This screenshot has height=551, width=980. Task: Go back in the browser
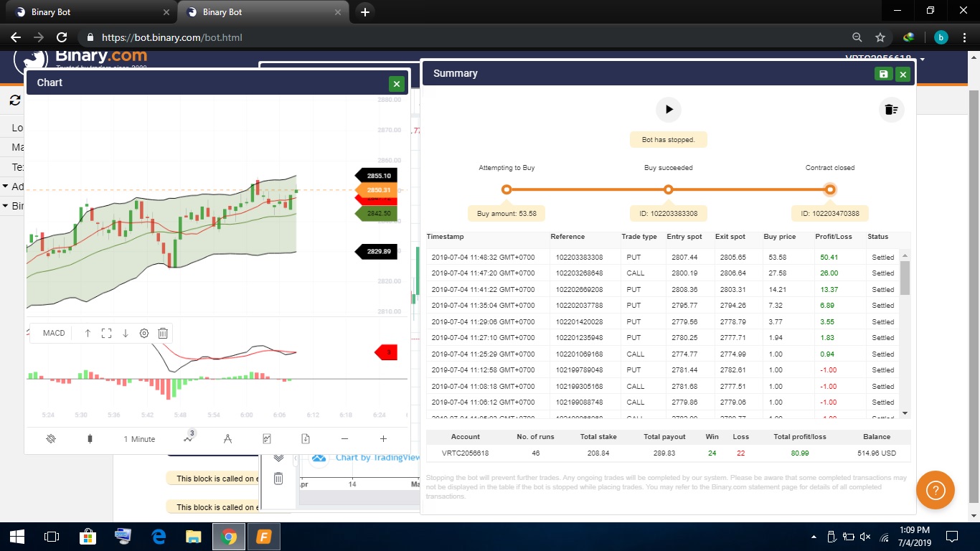click(16, 37)
